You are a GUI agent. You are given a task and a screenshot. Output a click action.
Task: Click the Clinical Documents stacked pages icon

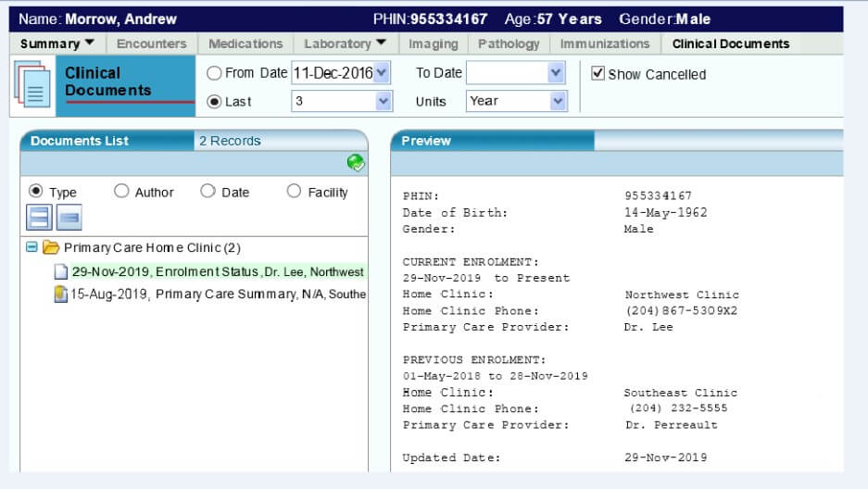pos(32,84)
